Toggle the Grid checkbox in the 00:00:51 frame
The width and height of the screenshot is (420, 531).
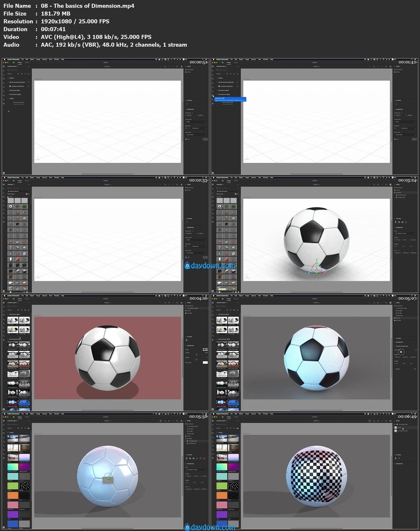coord(186,139)
